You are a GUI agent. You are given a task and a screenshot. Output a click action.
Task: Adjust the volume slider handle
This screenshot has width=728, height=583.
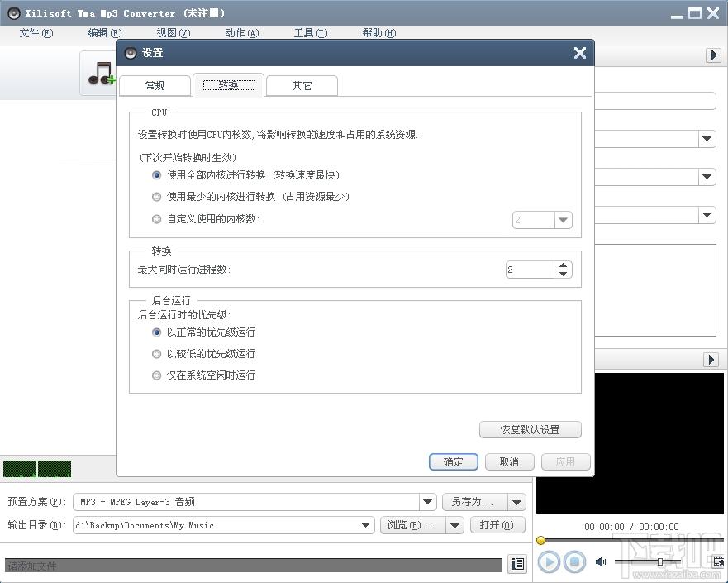click(x=659, y=562)
